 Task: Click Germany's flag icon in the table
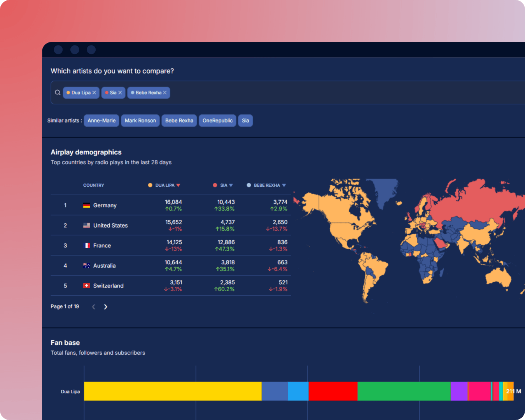(x=86, y=205)
